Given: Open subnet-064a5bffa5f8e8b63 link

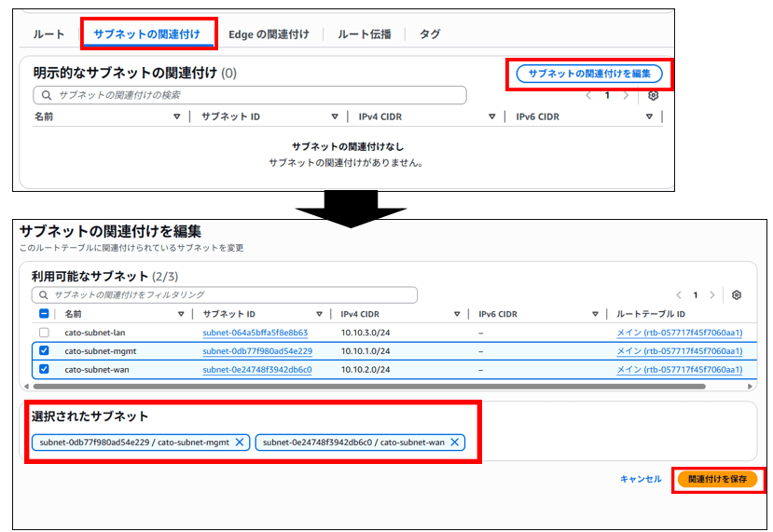Looking at the screenshot, I should (255, 333).
